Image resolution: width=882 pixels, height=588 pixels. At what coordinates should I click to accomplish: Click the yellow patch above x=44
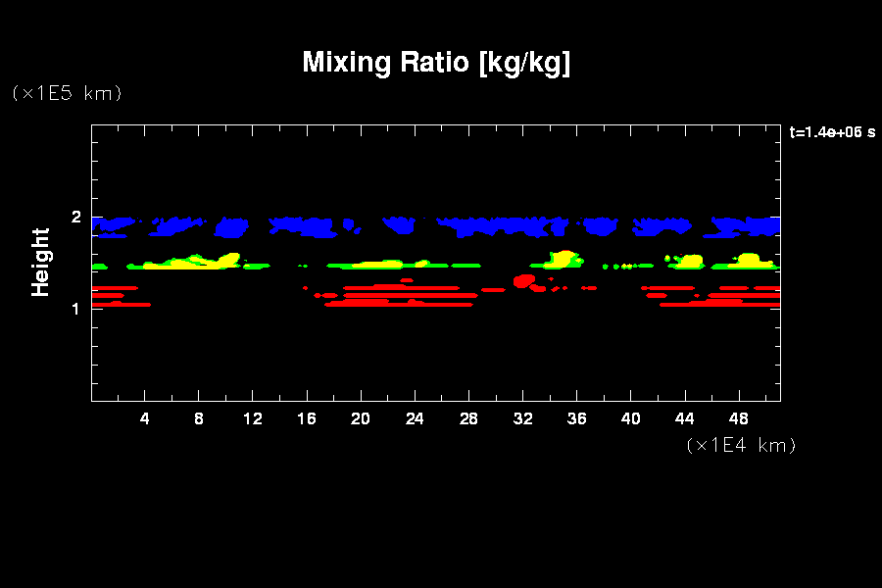coord(690,262)
